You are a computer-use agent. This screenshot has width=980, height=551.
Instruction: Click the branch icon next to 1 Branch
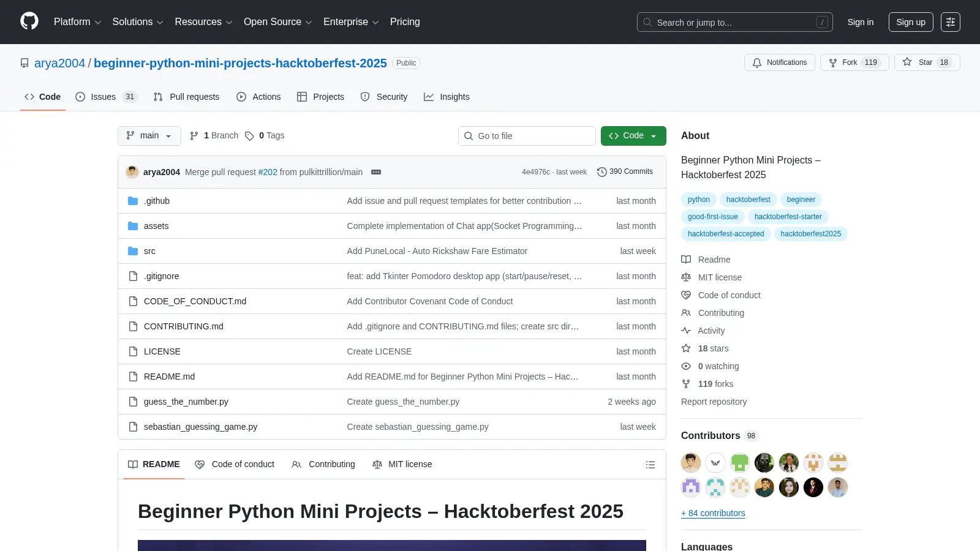coord(194,136)
